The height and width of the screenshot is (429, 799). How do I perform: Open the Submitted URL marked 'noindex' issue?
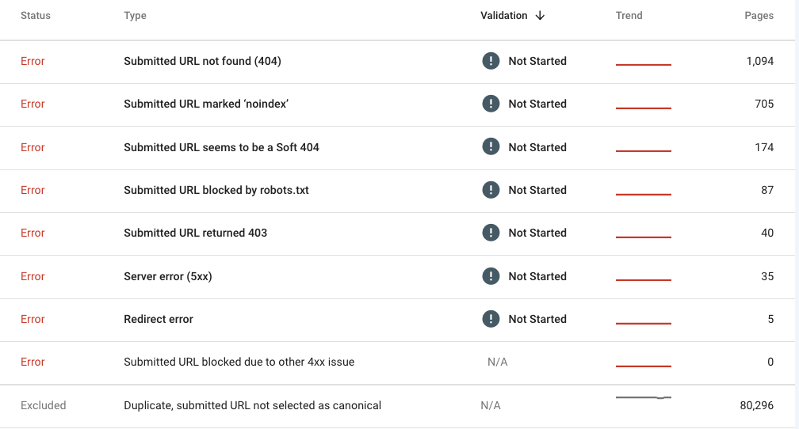point(397,104)
